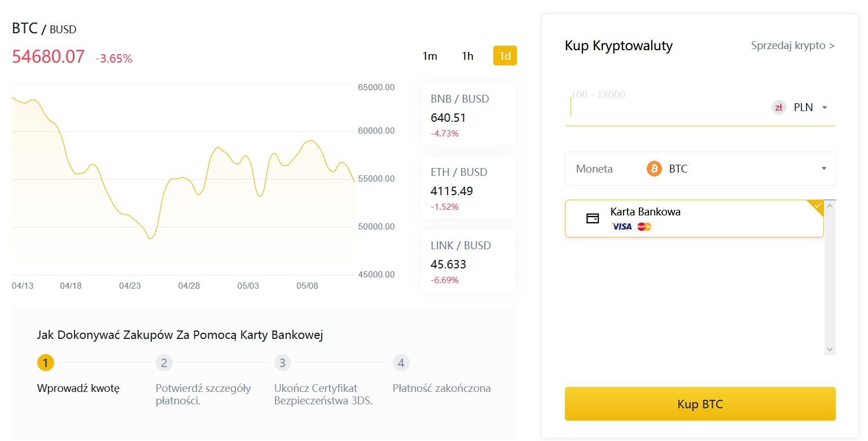Switch chart to 1m interval

430,56
